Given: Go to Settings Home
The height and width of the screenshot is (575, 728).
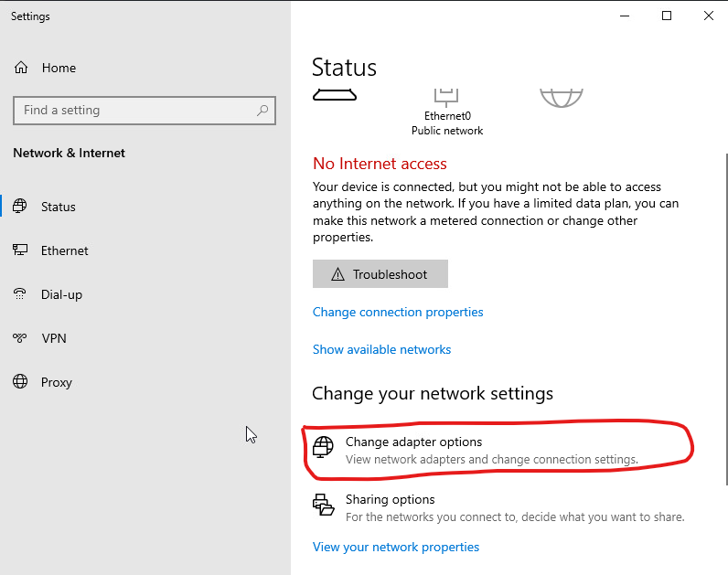Looking at the screenshot, I should pos(145,68).
